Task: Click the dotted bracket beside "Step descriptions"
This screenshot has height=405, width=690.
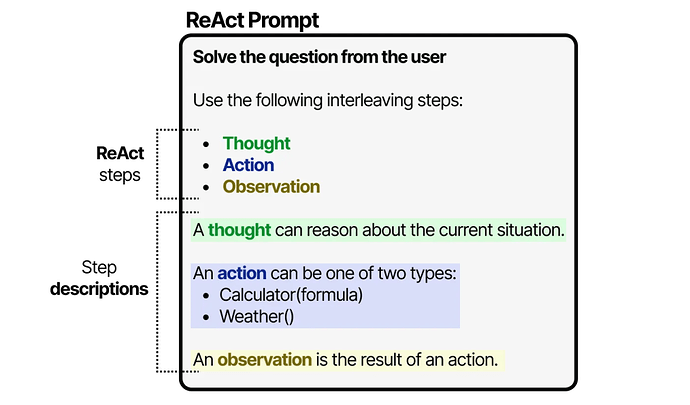Action: 159,290
